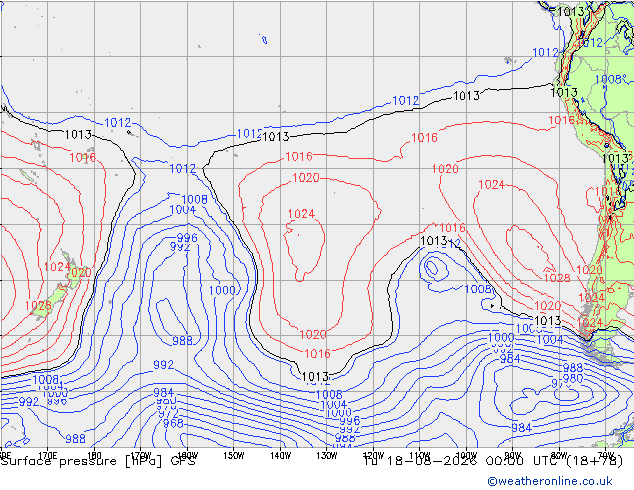Click the blue 968 isobar label
The image size is (634, 490).
[173, 423]
